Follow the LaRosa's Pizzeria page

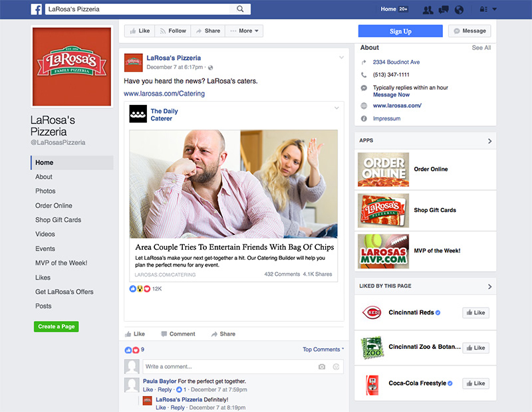point(173,31)
